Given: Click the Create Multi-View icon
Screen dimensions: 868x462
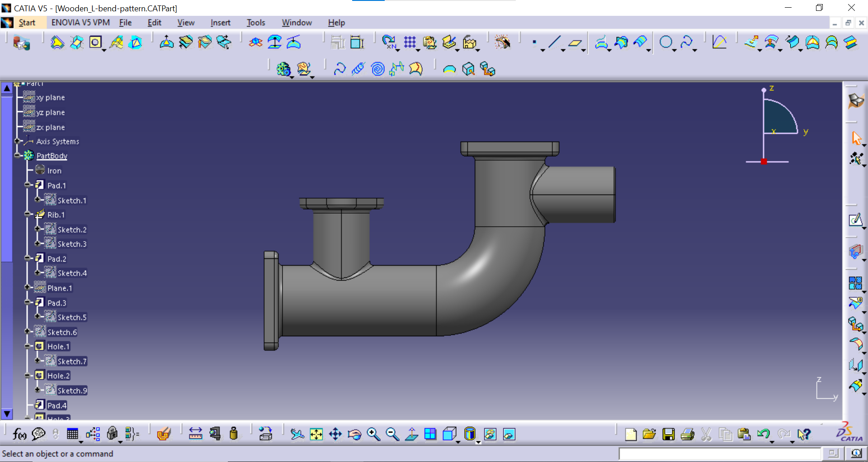Looking at the screenshot, I should (430, 434).
